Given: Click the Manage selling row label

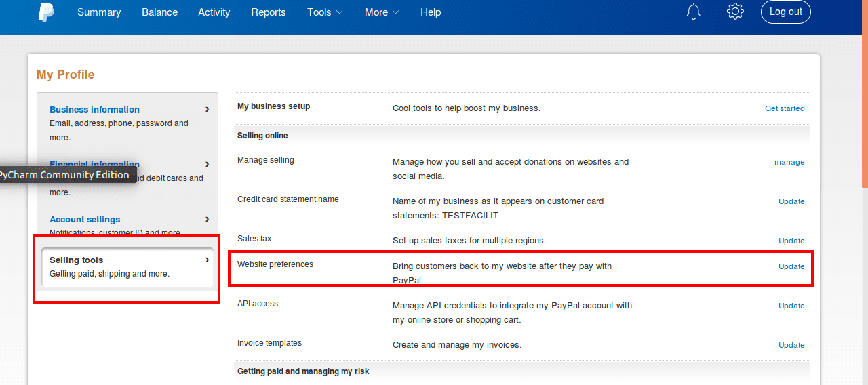Looking at the screenshot, I should click(x=266, y=160).
